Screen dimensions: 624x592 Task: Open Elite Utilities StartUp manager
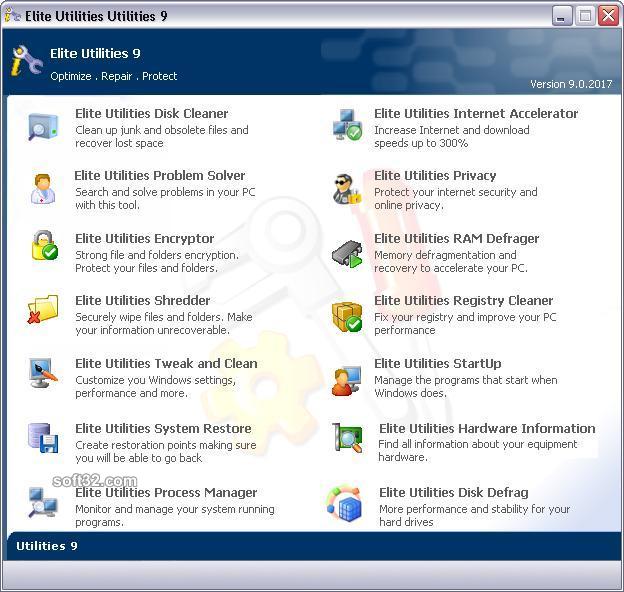point(438,363)
